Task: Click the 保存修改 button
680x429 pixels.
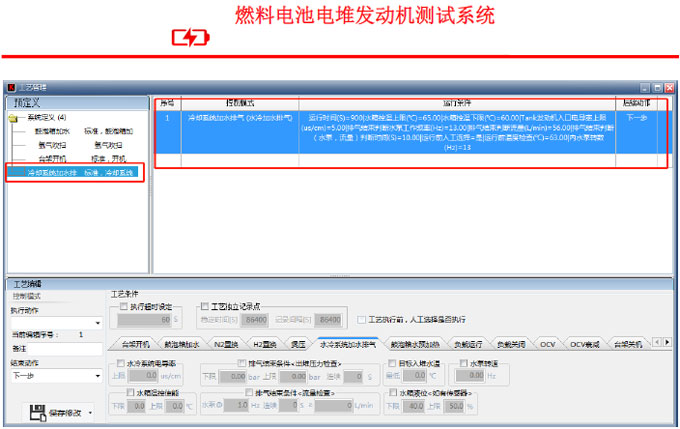Action: (x=66, y=412)
